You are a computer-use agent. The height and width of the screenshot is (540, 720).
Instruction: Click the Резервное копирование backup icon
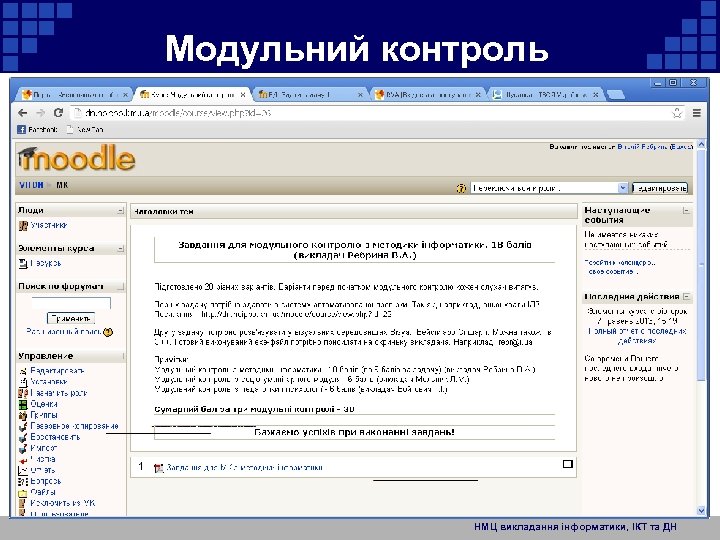click(23, 426)
